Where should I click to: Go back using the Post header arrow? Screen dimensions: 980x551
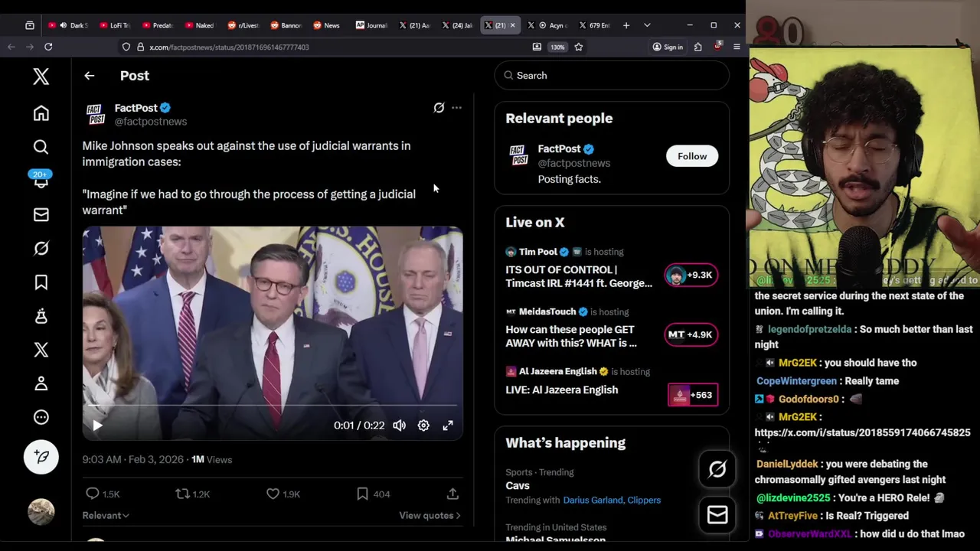(x=90, y=76)
